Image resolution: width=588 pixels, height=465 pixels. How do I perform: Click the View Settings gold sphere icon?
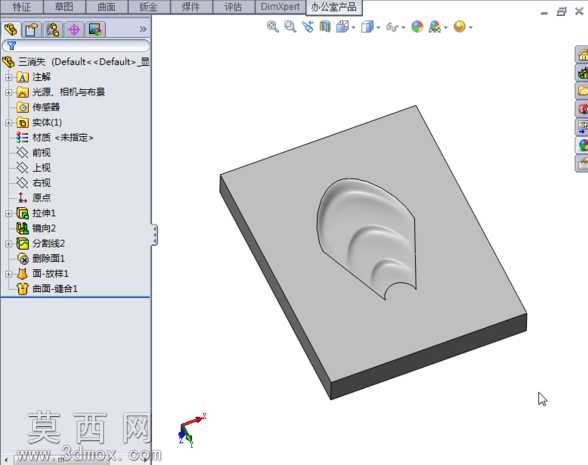coord(459,27)
